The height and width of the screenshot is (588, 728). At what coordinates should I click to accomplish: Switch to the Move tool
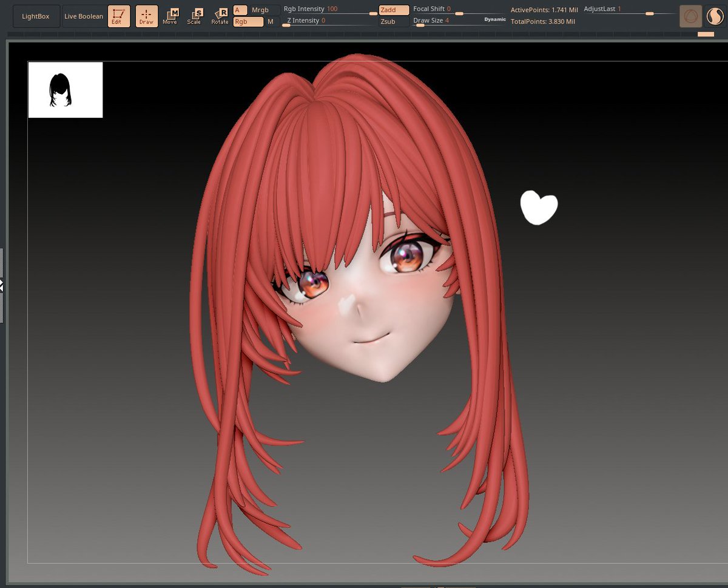(170, 16)
